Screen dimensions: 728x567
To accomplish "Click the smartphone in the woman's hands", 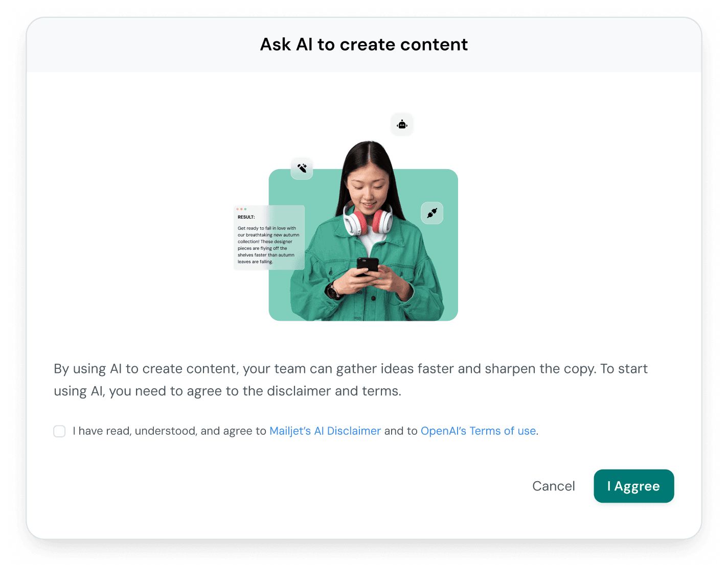I will pos(367,267).
